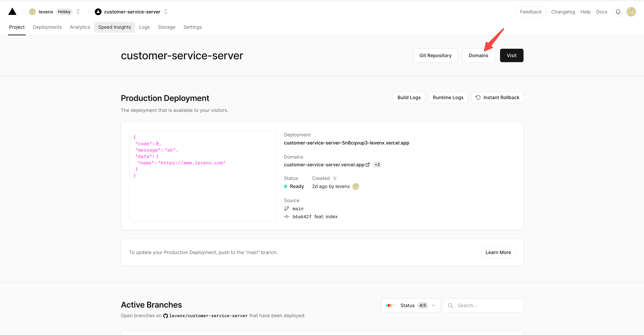Click the commit icon next to b6a642f
This screenshot has width=644, height=335.
pos(286,217)
